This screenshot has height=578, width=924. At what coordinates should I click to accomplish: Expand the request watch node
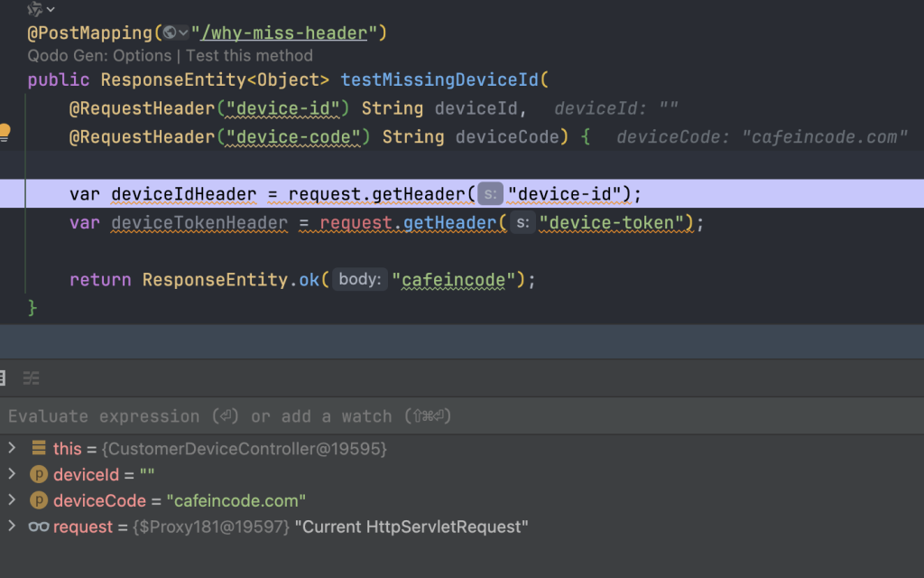point(12,527)
